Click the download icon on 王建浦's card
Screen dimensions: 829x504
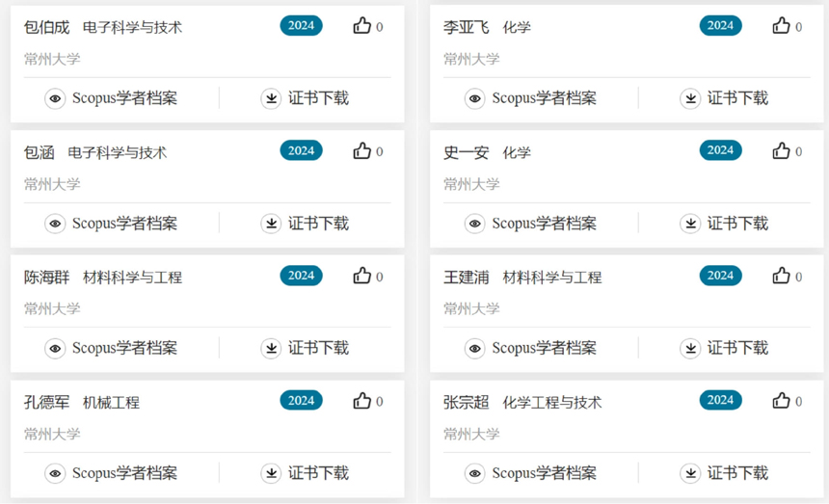click(x=690, y=348)
